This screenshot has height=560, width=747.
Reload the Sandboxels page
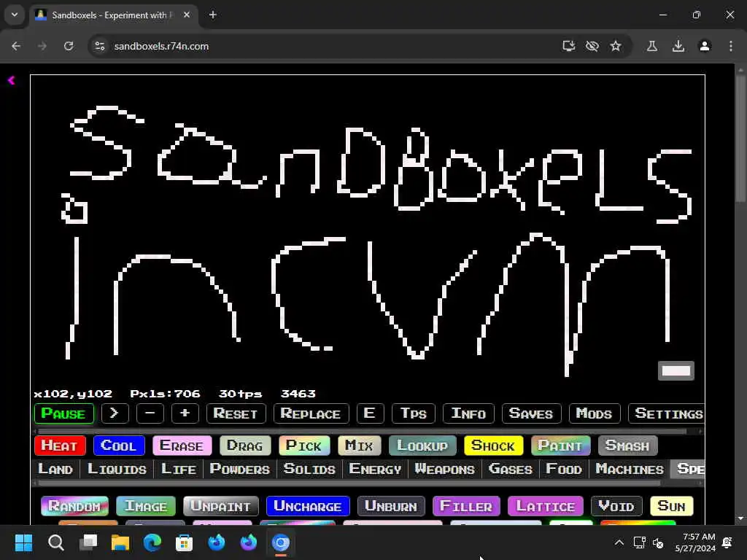point(69,46)
